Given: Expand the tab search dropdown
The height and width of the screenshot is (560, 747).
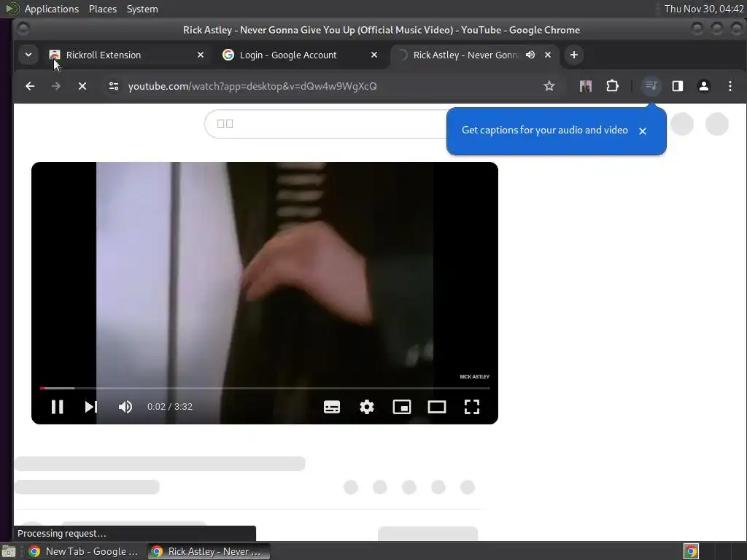Looking at the screenshot, I should click(x=28, y=55).
